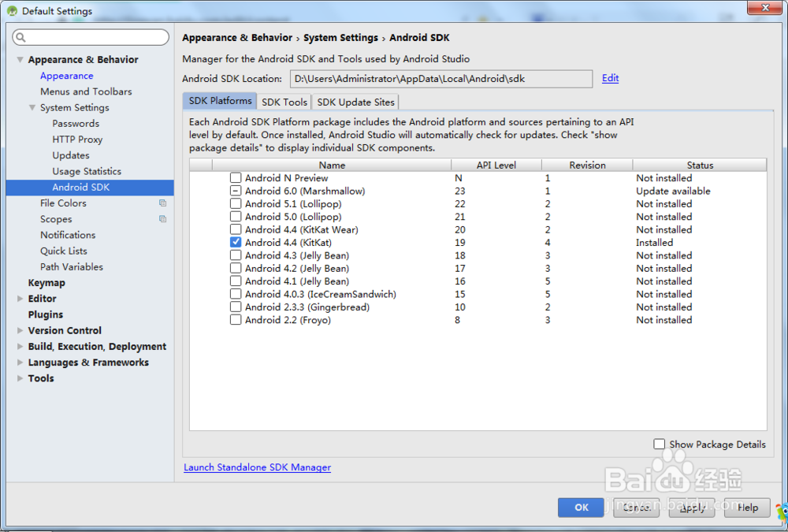
Task: Open Quick Lists settings
Action: pos(64,251)
